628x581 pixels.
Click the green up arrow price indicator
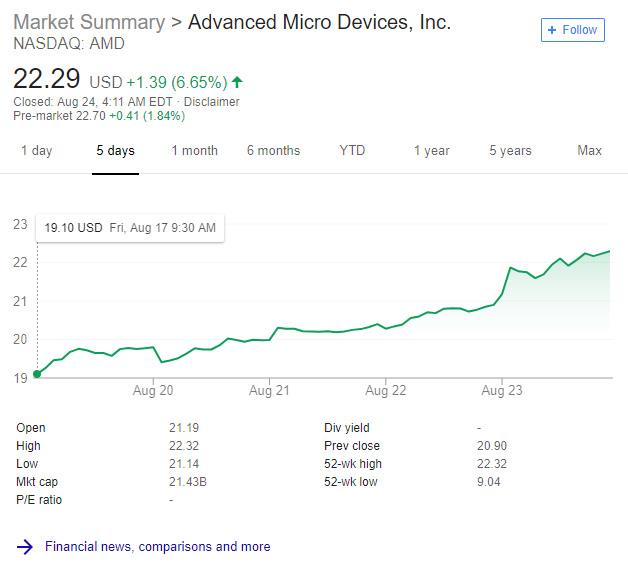[237, 82]
